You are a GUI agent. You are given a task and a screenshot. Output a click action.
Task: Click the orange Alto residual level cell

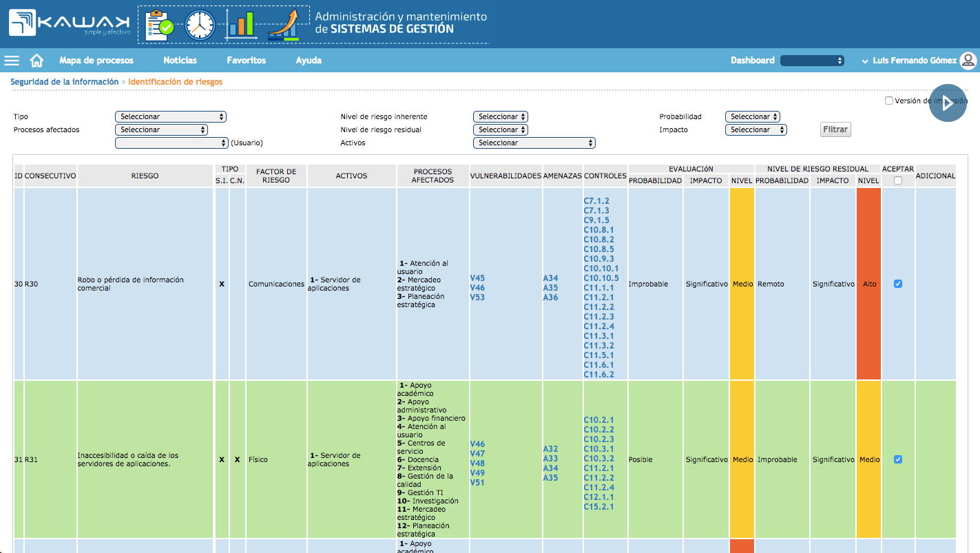pos(869,284)
